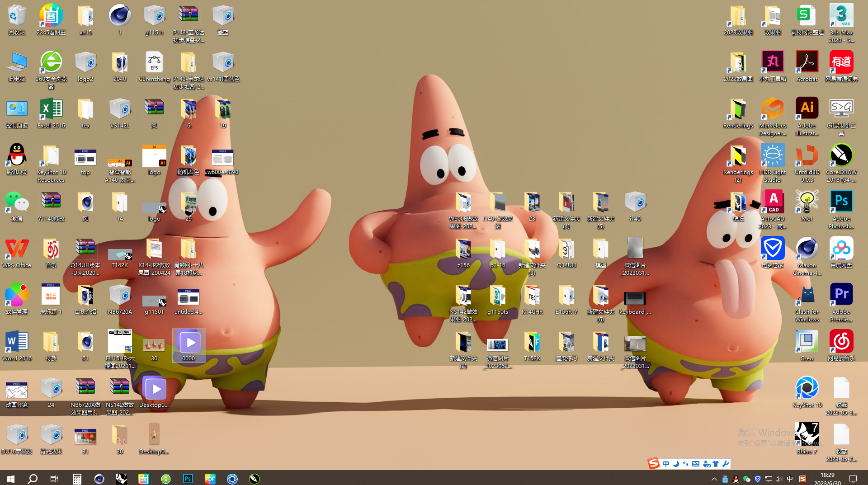This screenshot has height=485, width=868.
Task: Open the Windows Start button
Action: (x=11, y=479)
